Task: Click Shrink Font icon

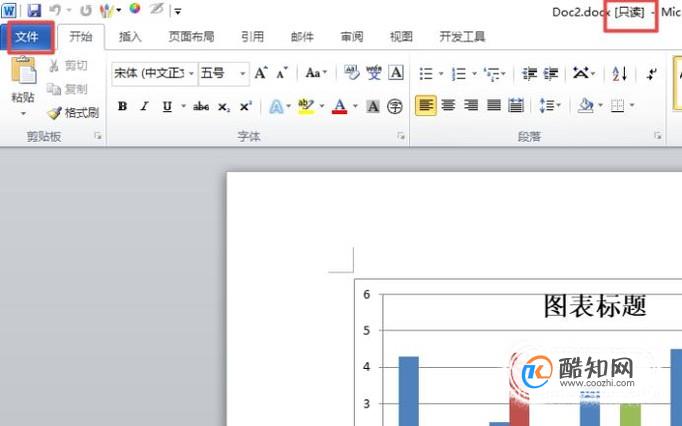Action: pyautogui.click(x=282, y=73)
